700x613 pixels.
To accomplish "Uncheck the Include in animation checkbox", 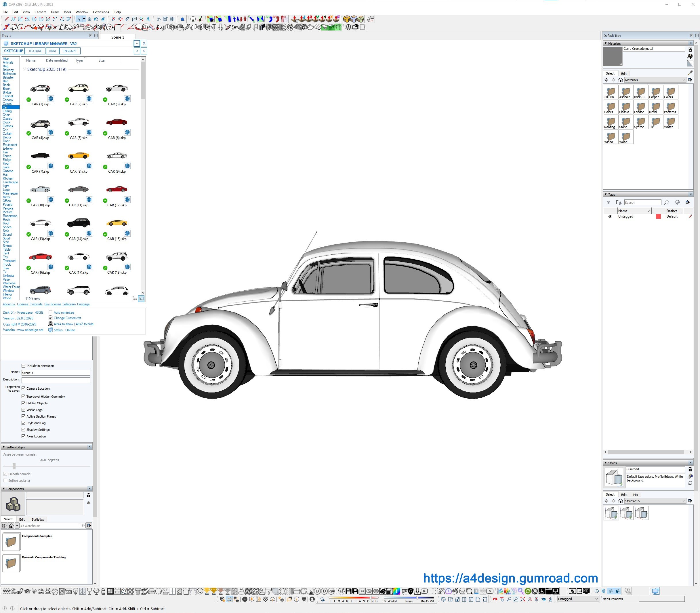I will 24,366.
